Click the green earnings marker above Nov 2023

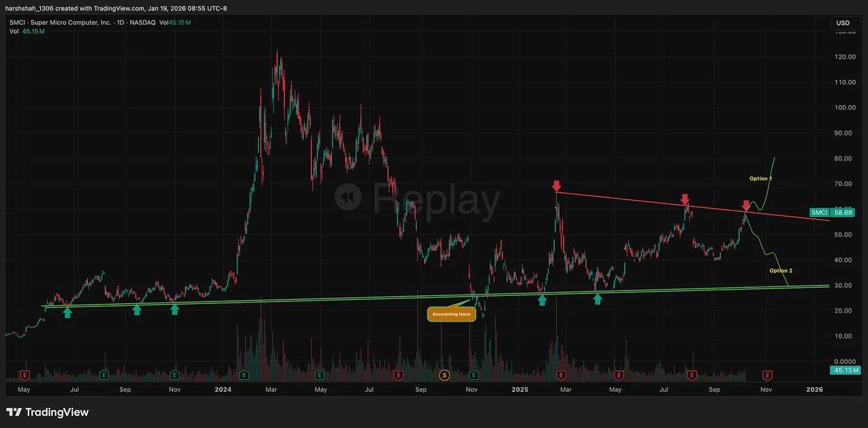(x=175, y=375)
